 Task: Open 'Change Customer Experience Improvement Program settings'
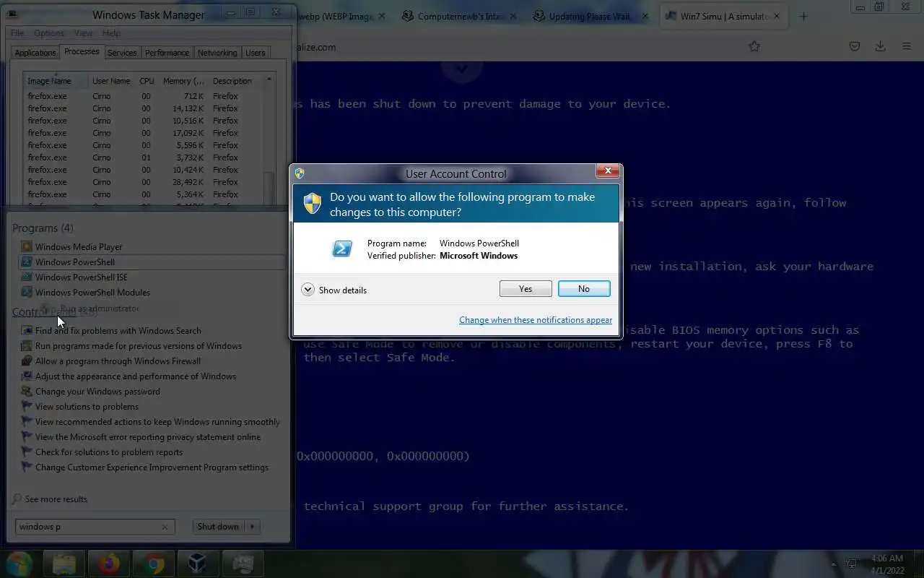152,467
